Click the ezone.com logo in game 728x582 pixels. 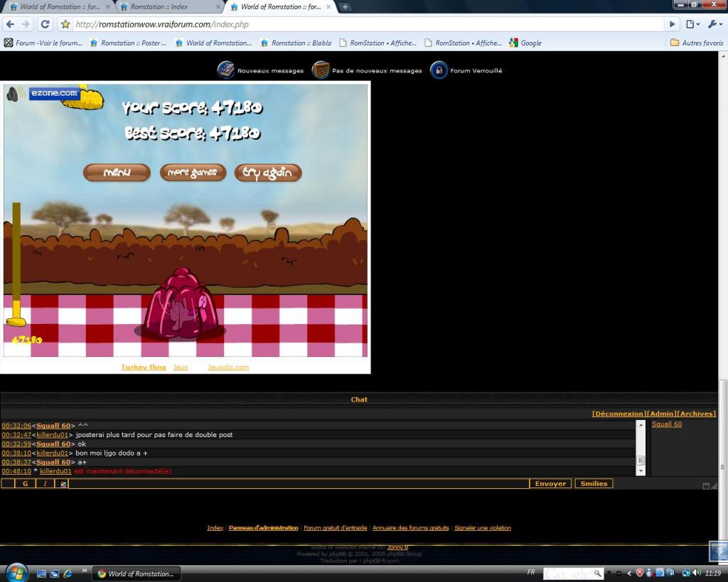click(x=54, y=93)
